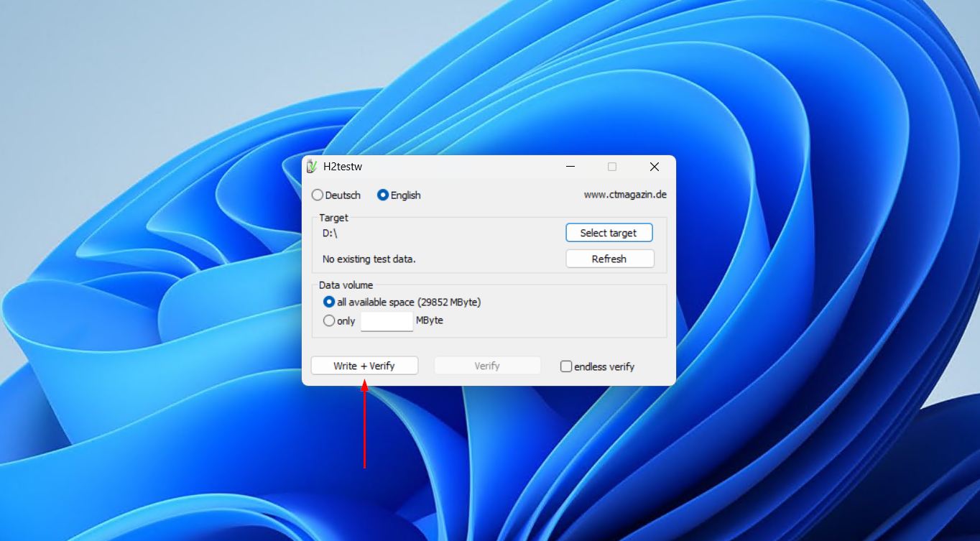Click the Select target button
Screen dimensions: 980x541
[x=609, y=233]
